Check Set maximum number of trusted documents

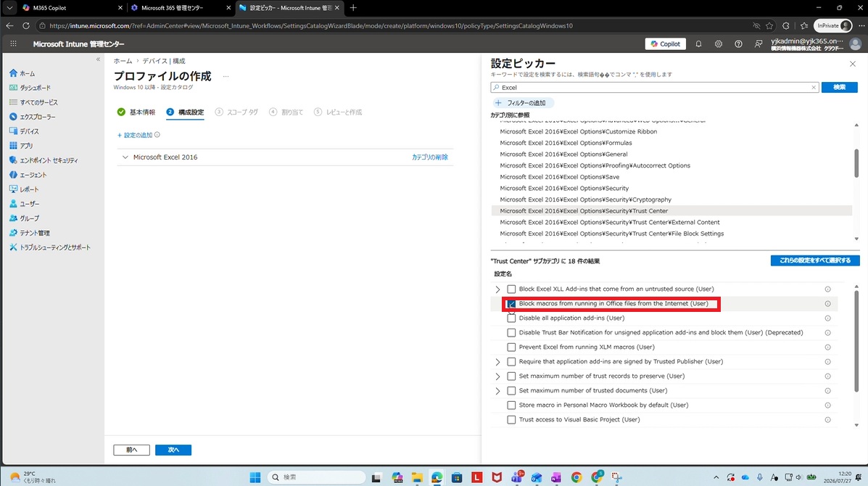click(x=511, y=391)
